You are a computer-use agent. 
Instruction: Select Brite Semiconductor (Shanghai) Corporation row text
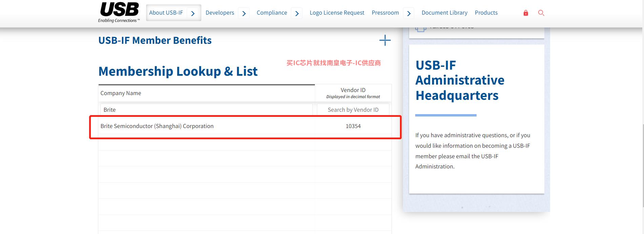click(157, 126)
